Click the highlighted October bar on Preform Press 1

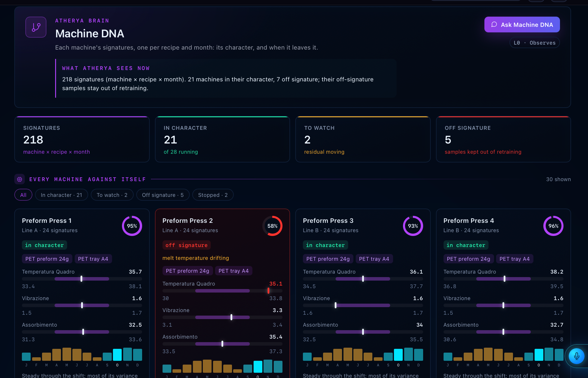click(117, 355)
